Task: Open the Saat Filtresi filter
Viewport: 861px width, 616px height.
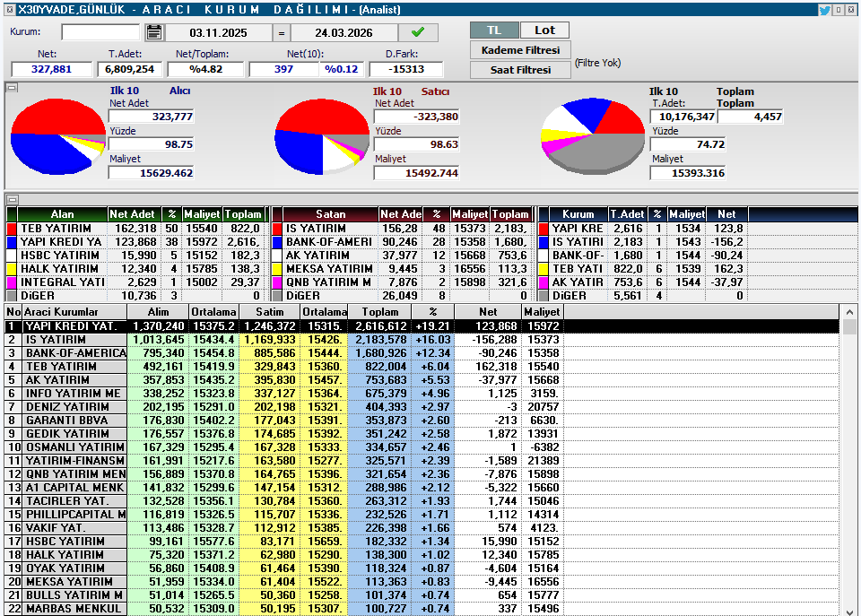Action: (520, 70)
